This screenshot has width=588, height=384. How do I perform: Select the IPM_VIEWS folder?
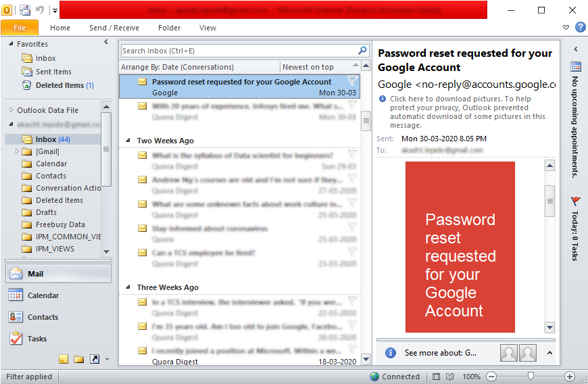pos(47,249)
